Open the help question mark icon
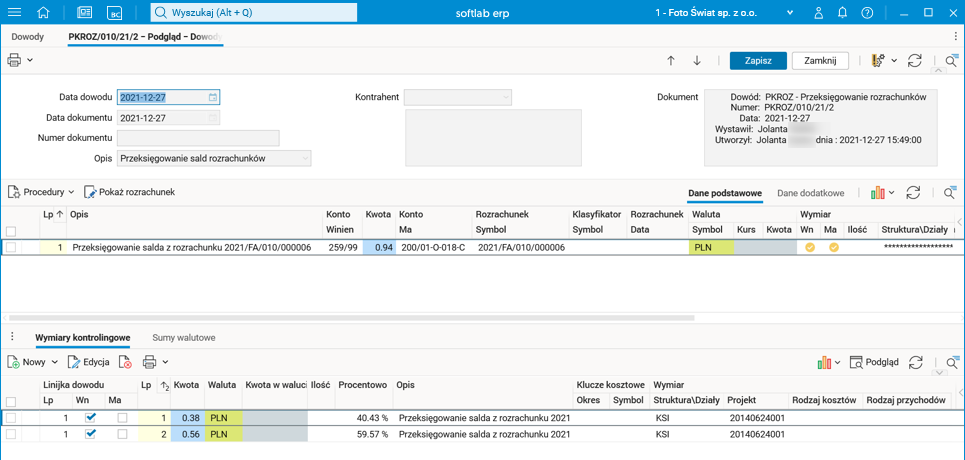This screenshot has width=965, height=460. pyautogui.click(x=867, y=13)
